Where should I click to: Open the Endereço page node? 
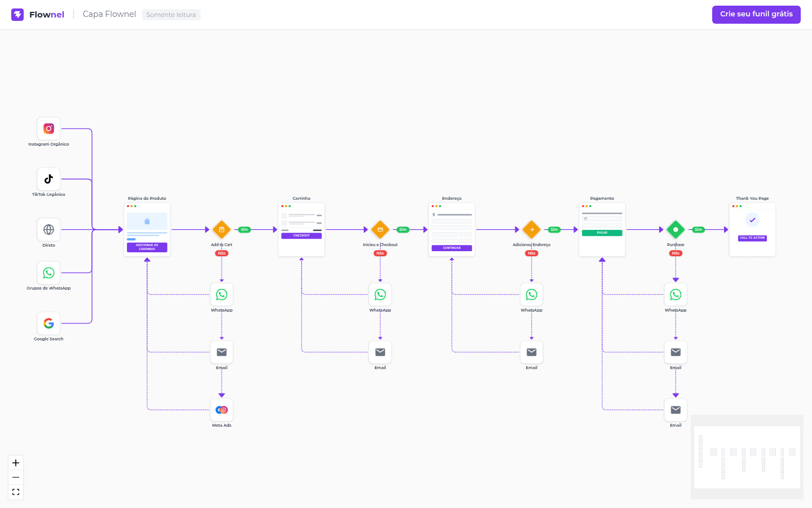[x=452, y=230]
